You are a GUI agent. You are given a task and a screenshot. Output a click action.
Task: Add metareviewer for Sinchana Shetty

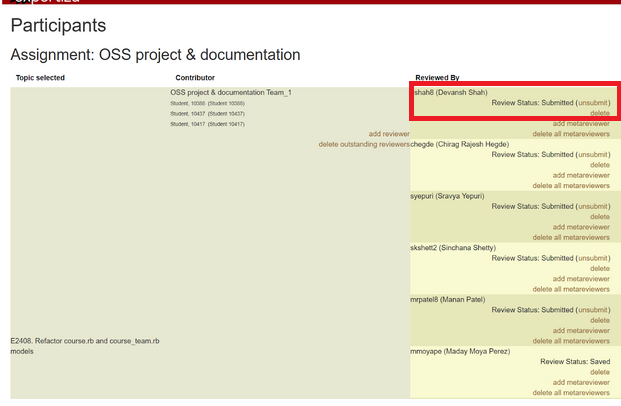(580, 278)
